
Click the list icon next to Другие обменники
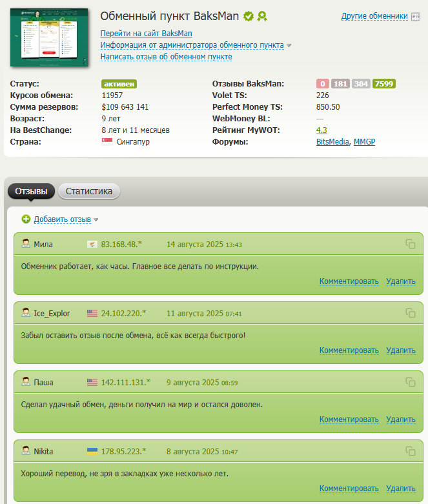point(416,17)
